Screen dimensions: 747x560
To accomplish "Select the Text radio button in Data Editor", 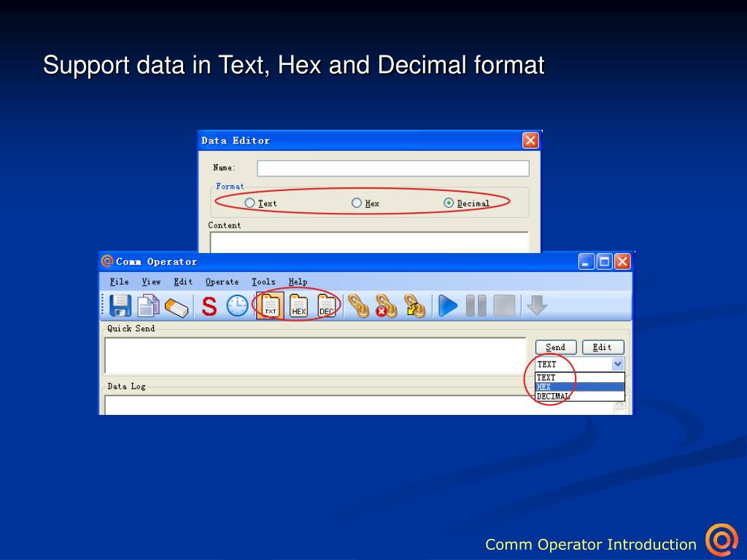I will click(x=249, y=203).
